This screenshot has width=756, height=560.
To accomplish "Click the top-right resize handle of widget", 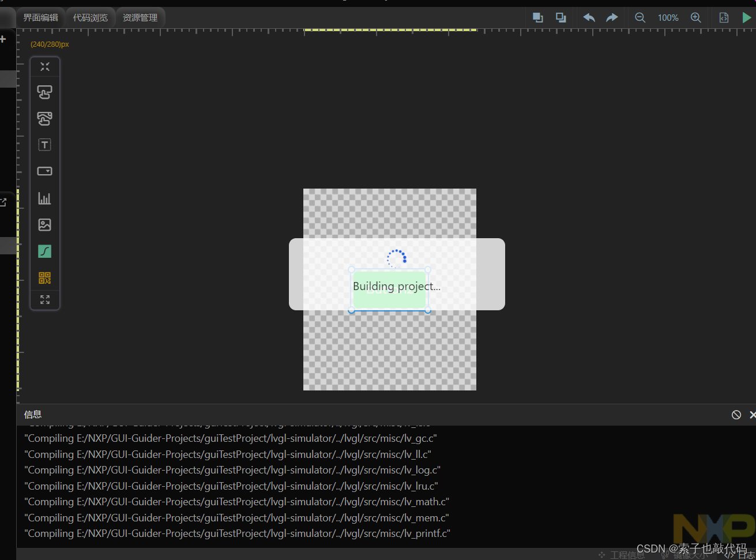I will click(x=428, y=269).
